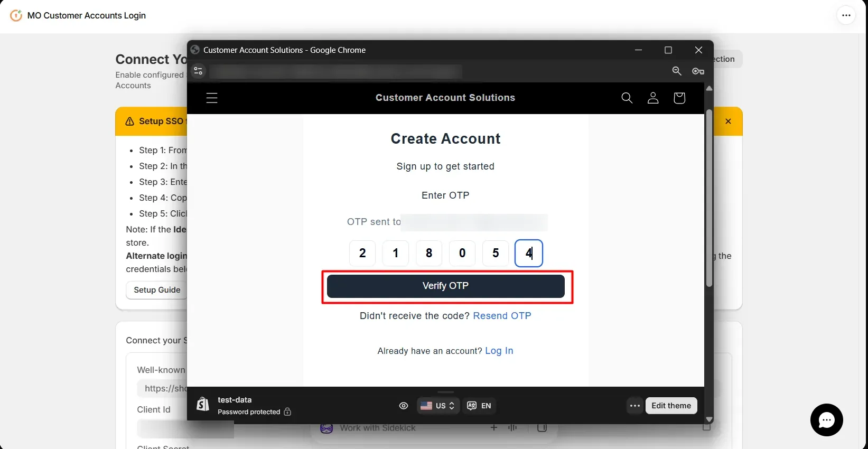Open the account person icon
The width and height of the screenshot is (868, 449).
click(x=653, y=98)
